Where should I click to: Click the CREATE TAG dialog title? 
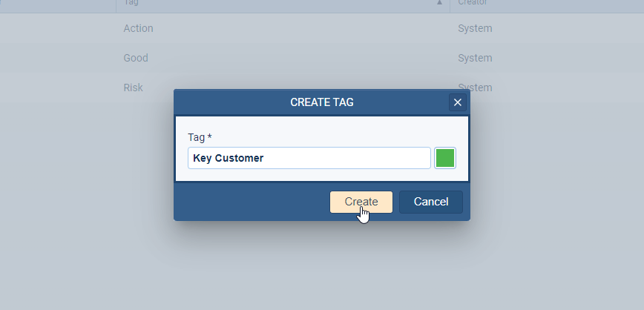321,102
